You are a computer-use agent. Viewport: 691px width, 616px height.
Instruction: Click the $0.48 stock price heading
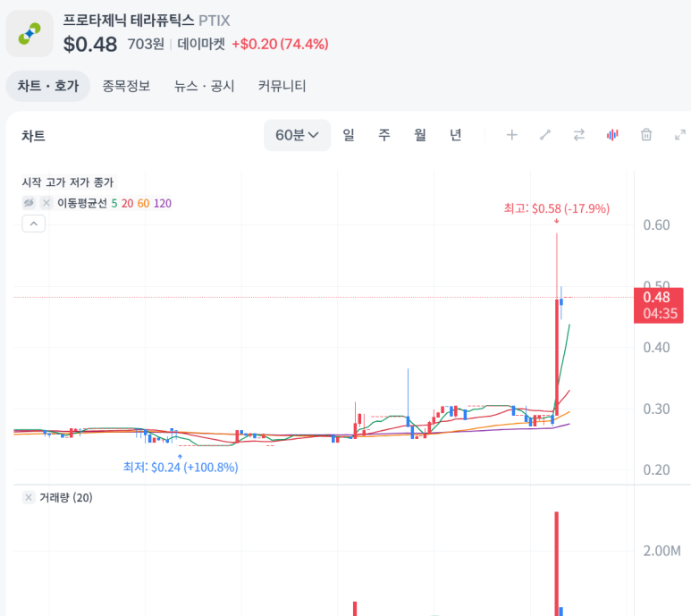point(90,44)
